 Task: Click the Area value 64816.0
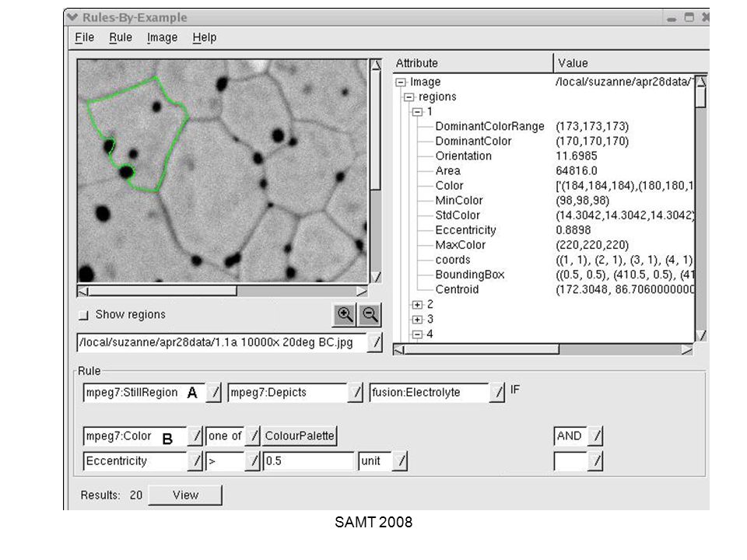tap(577, 171)
